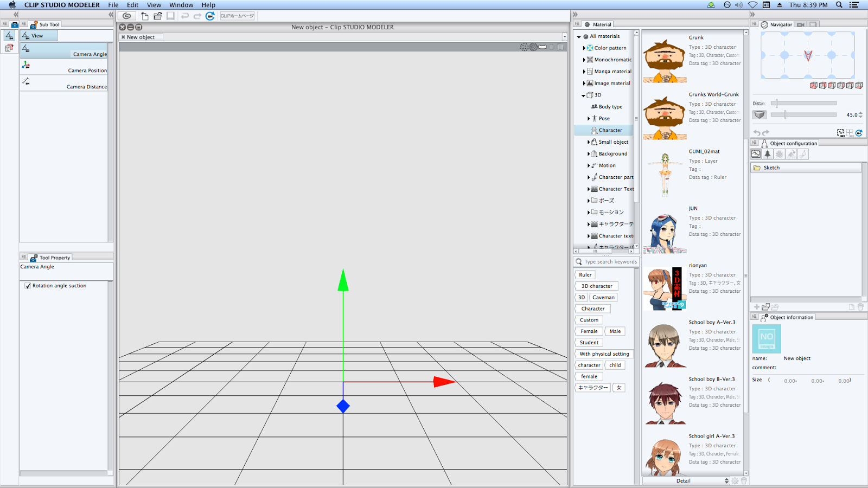Select sketch image icon in Object configuration
868x488 pixels.
pyautogui.click(x=756, y=154)
